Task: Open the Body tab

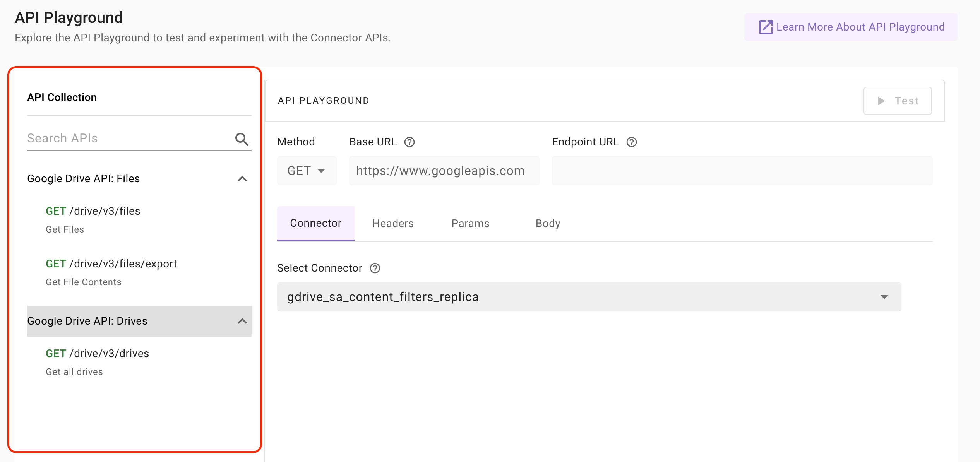Action: [548, 223]
